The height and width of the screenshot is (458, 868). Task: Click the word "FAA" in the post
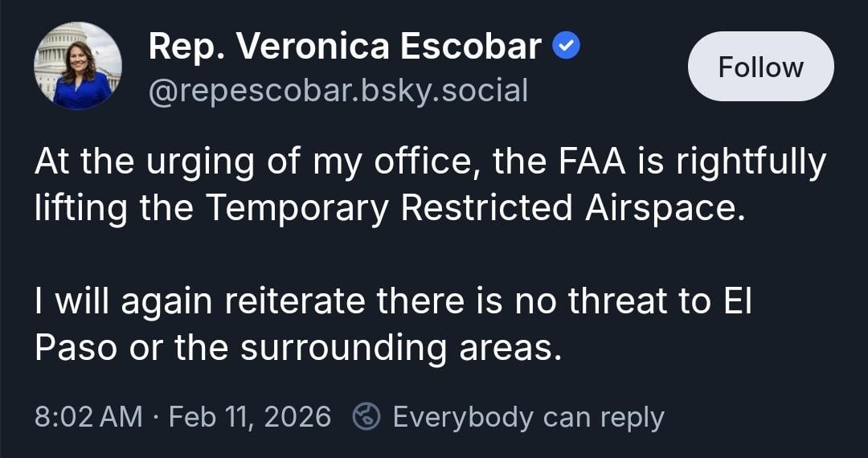[x=584, y=162]
